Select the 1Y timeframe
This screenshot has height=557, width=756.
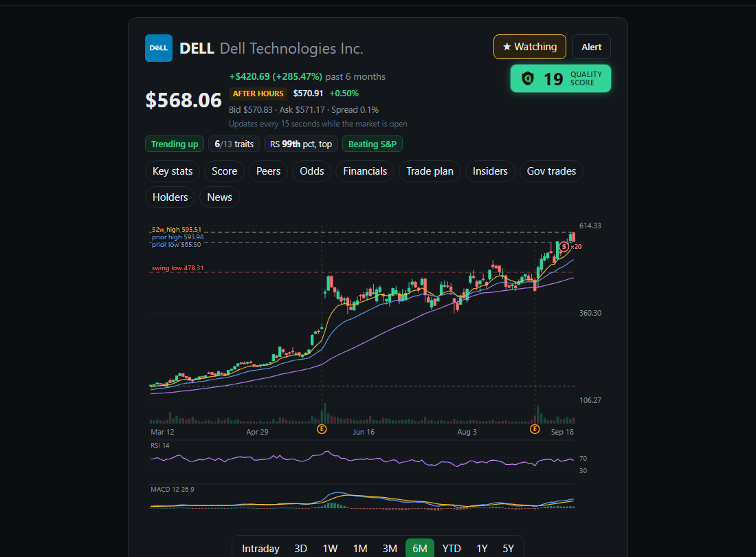point(482,548)
